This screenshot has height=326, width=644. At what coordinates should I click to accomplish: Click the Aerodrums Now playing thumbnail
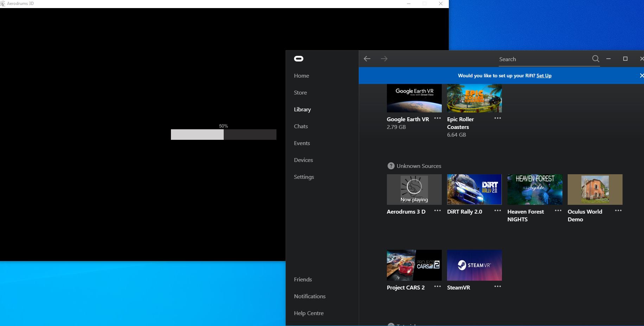(x=414, y=189)
